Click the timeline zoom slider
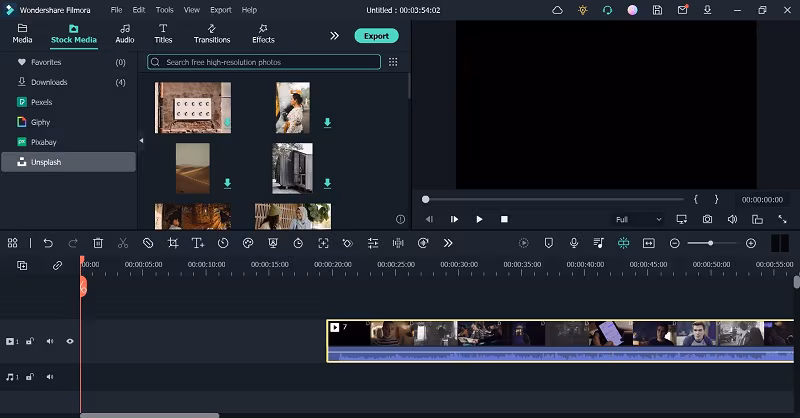This screenshot has height=418, width=800. coord(711,243)
